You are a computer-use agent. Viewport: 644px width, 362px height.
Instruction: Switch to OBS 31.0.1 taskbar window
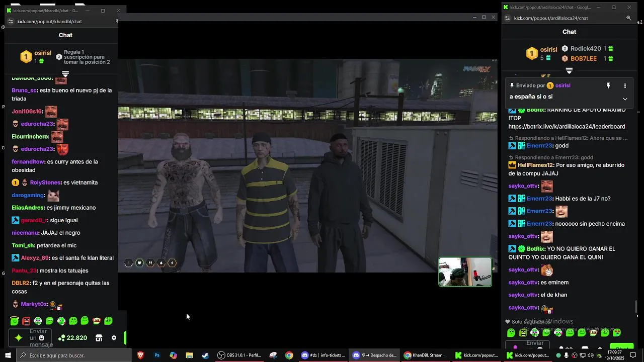click(239, 355)
